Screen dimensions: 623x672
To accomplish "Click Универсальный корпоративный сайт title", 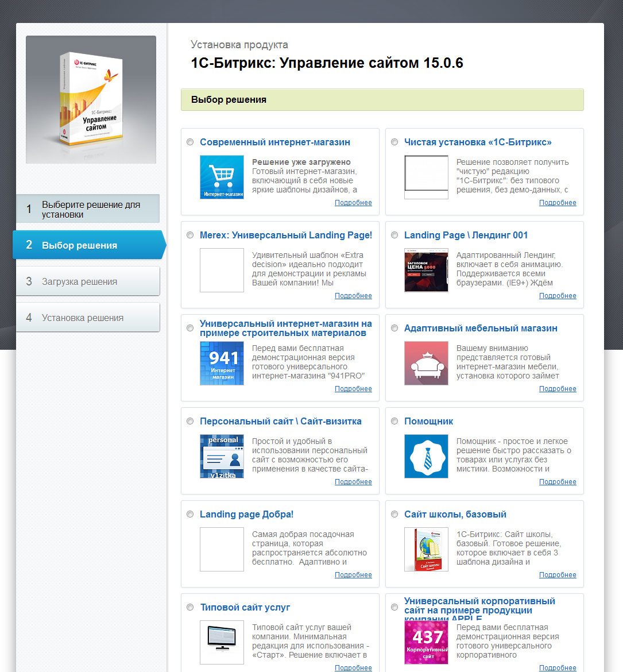I will (x=479, y=609).
